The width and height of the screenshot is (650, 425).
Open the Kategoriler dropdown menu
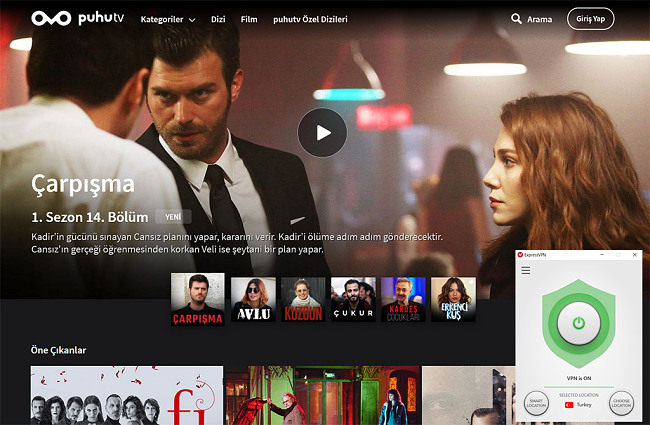(x=168, y=19)
